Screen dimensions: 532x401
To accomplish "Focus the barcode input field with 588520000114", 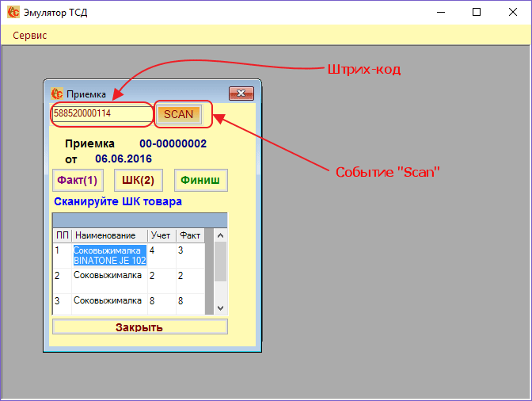I will [x=101, y=114].
